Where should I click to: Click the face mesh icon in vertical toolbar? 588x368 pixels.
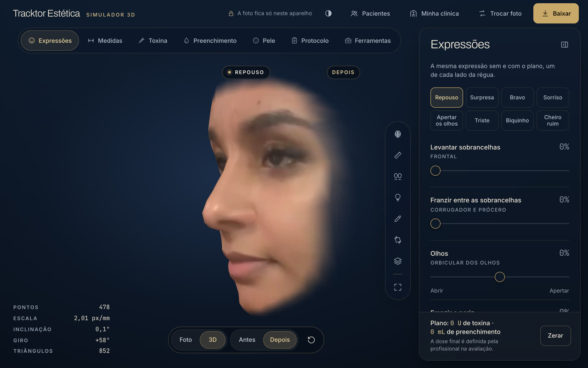tap(398, 134)
